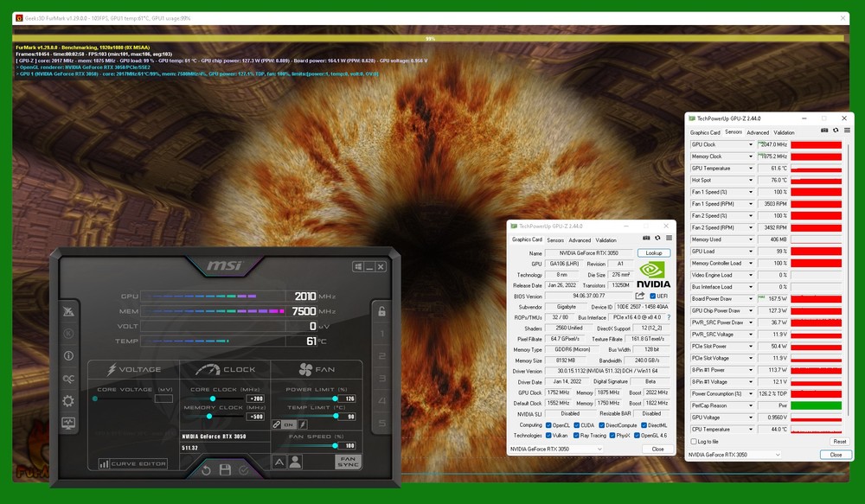Viewport: 865px width, 504px height.
Task: Switch to Advanced tab in right GPU-Z window
Action: point(758,132)
